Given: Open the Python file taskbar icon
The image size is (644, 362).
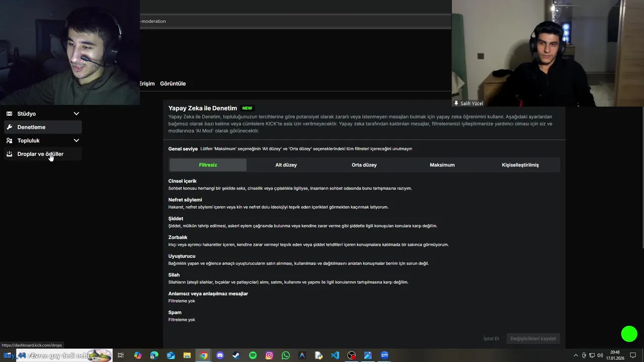Looking at the screenshot, I should point(318,355).
